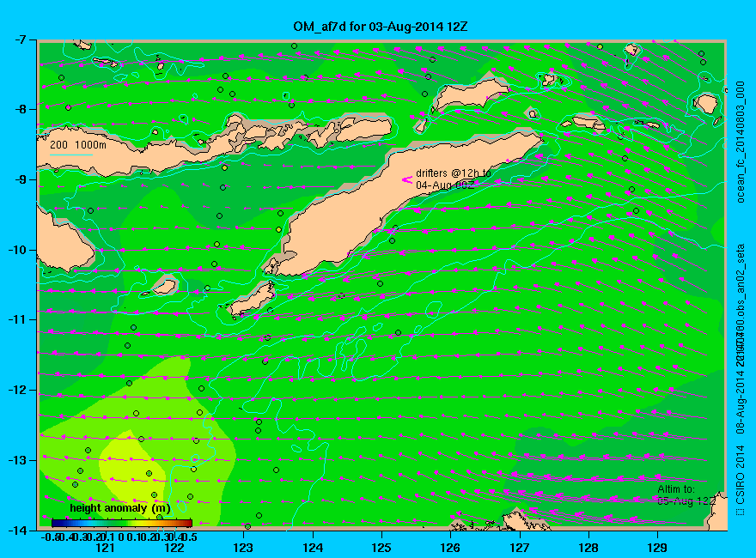Image resolution: width=756 pixels, height=558 pixels.
Task: Click the drifters @12h to 04-Aug 09Z annotation
Action: tap(452, 179)
